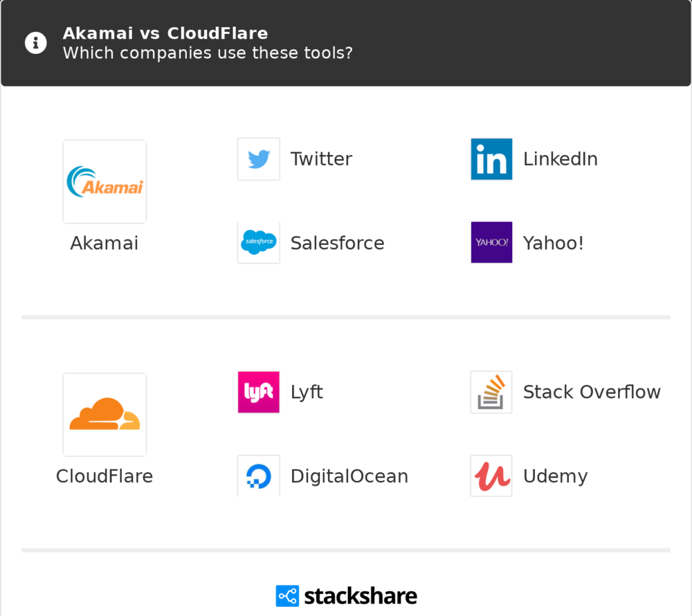This screenshot has height=616, width=692.
Task: Click the CloudFlare cloud logo
Action: (104, 415)
